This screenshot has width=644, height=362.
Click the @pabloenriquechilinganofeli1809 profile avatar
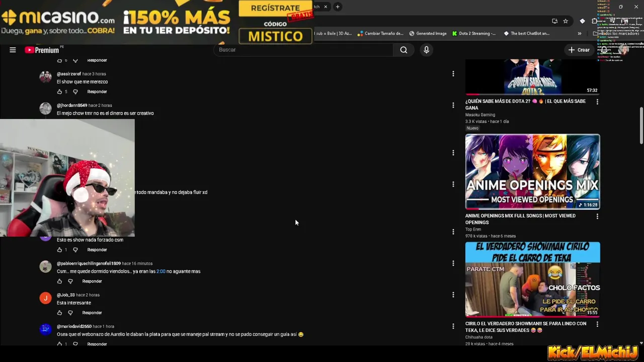[x=46, y=266]
